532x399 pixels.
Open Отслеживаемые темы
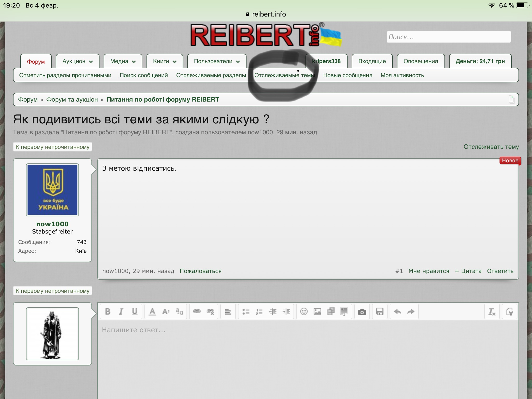284,75
